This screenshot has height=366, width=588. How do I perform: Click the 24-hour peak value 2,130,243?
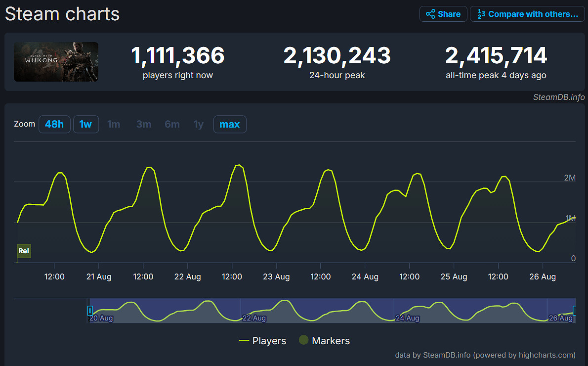click(x=337, y=55)
